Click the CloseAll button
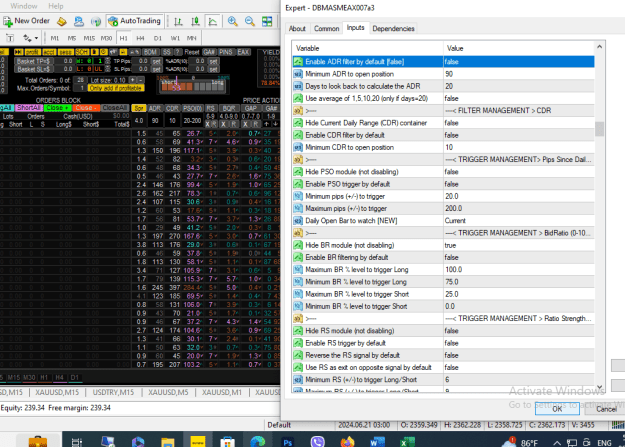This screenshot has width=625, height=447. click(x=115, y=108)
